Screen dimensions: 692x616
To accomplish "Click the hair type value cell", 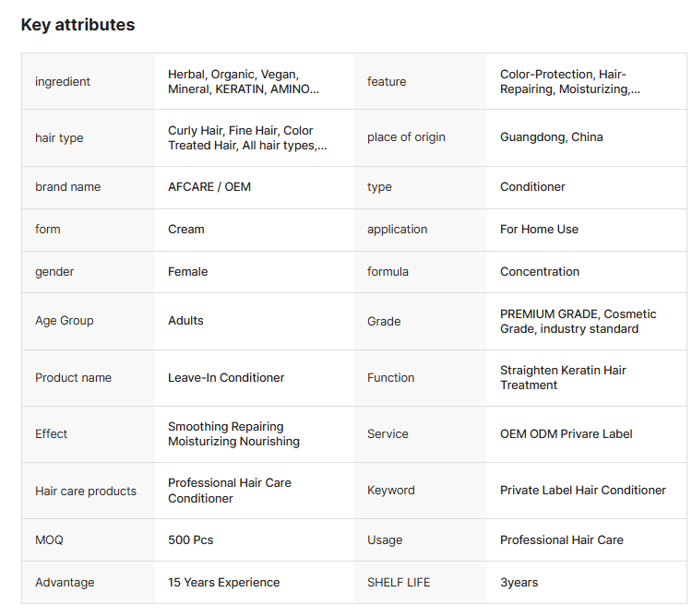I will (246, 138).
